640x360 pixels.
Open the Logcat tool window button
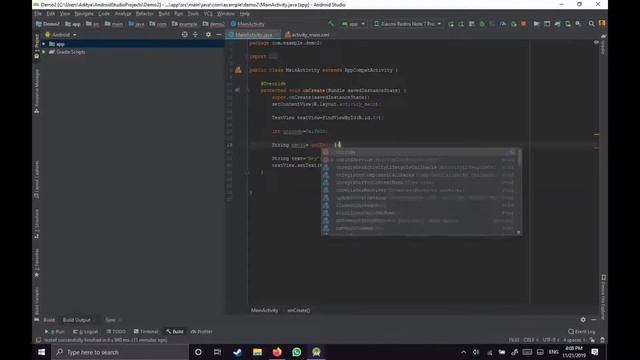pos(86,331)
